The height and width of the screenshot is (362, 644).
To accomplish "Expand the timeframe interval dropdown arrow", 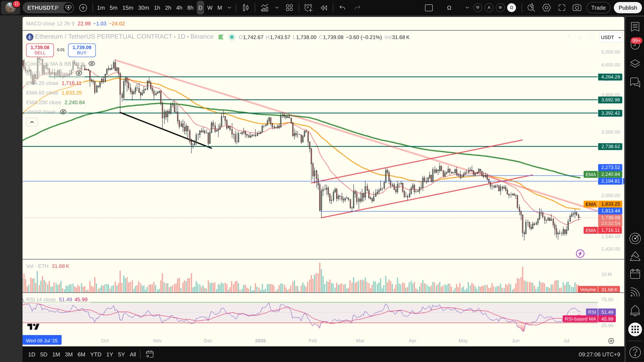I will 229,8.
